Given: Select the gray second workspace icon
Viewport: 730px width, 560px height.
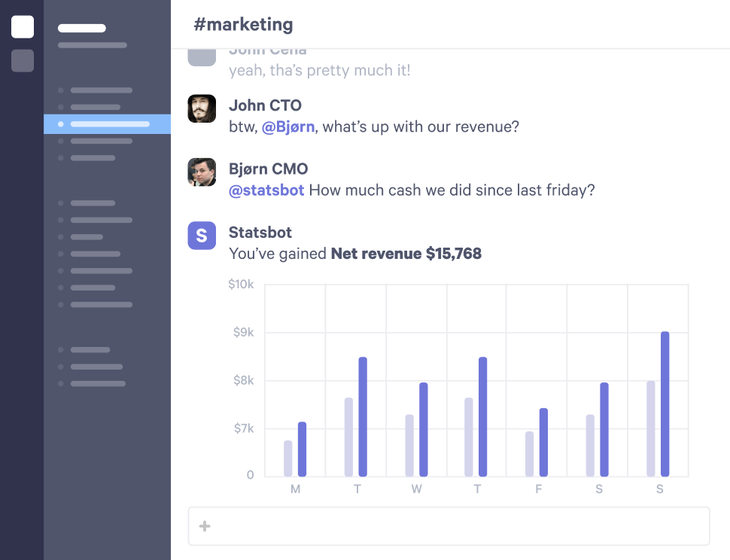Looking at the screenshot, I should pos(23,61).
